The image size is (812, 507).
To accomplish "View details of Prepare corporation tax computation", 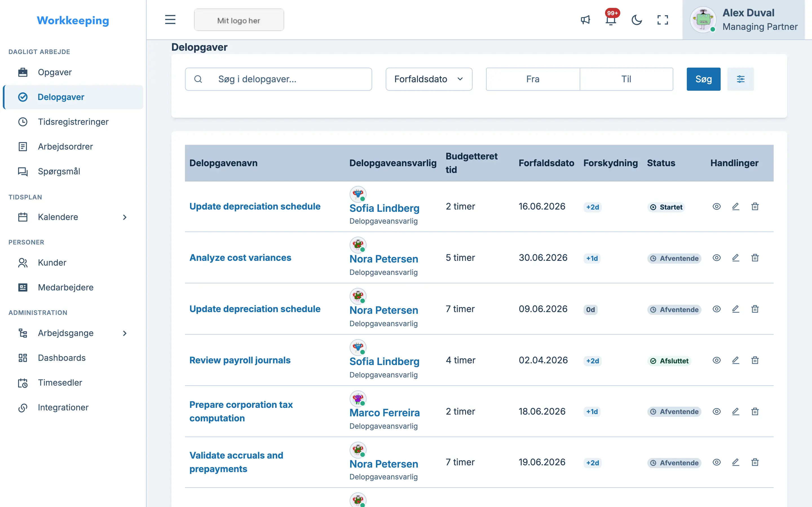I will click(717, 412).
